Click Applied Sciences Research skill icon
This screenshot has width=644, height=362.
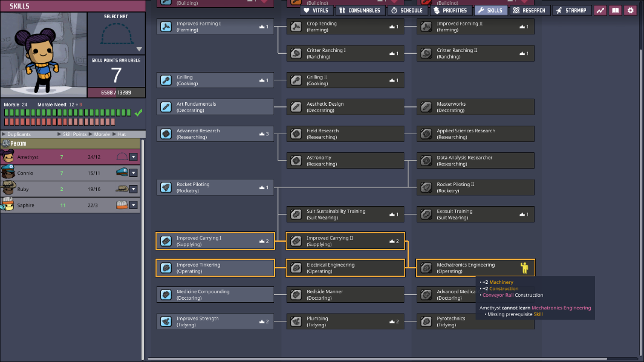click(426, 134)
